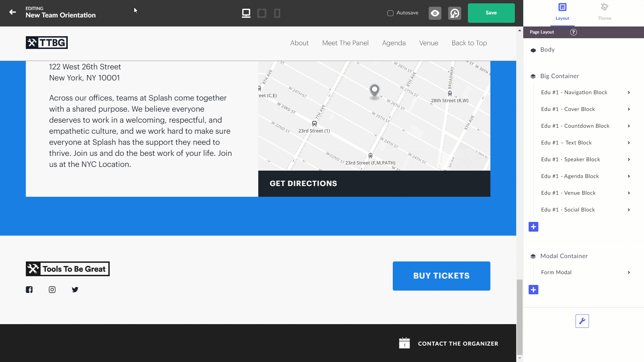Click the page scrollbar thumb
Screen dimensions: 644x362
(520, 317)
